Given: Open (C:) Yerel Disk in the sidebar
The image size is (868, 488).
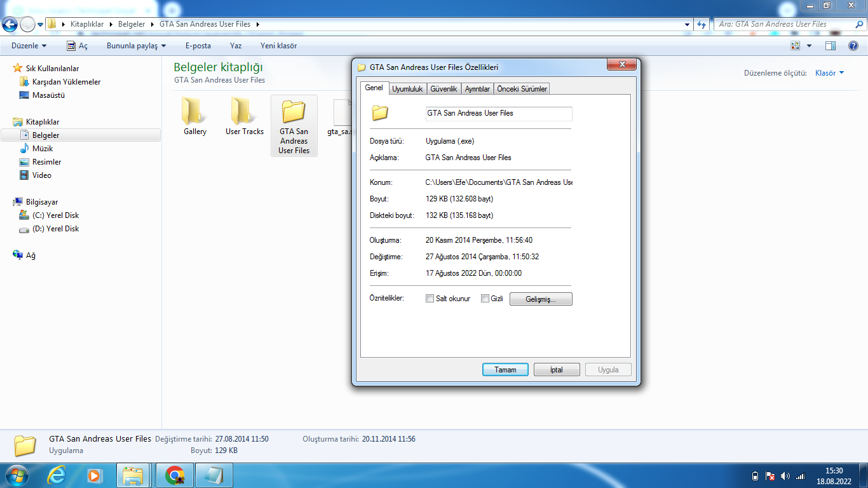Looking at the screenshot, I should tap(55, 215).
